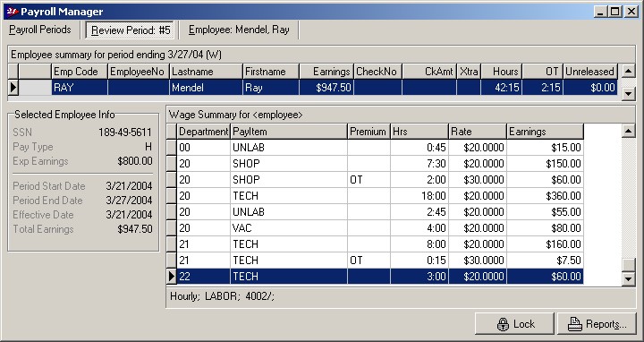Click the Payroll Manager title bar app icon
This screenshot has width=644, height=342.
coord(13,12)
